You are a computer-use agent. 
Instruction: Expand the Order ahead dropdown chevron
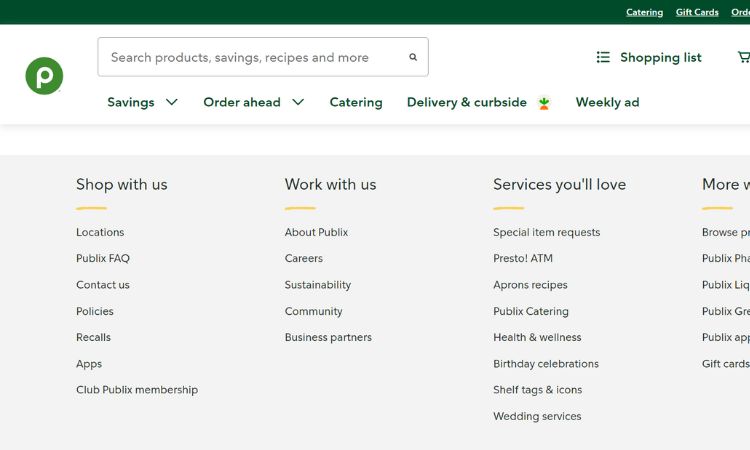(298, 102)
